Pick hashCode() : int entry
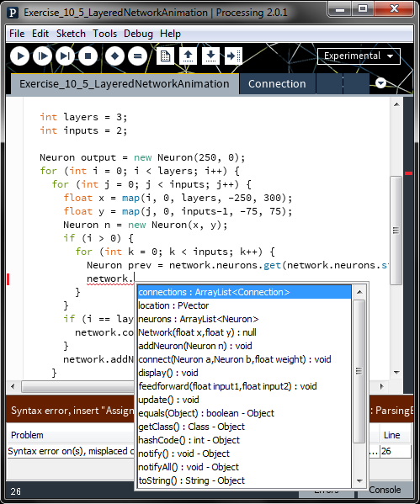 click(244, 440)
